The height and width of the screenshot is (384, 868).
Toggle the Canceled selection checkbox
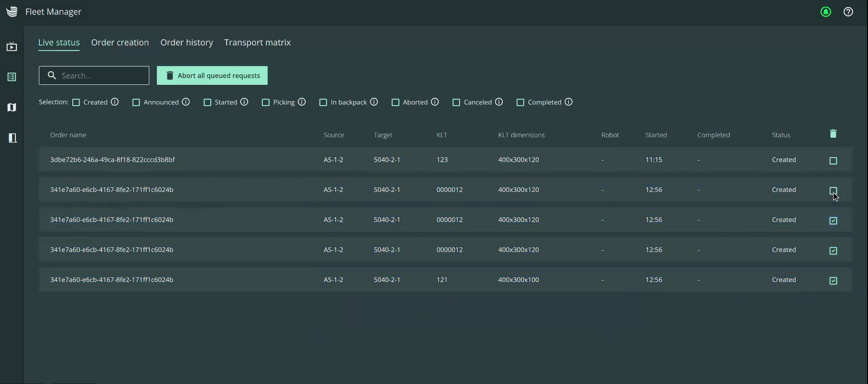click(456, 102)
